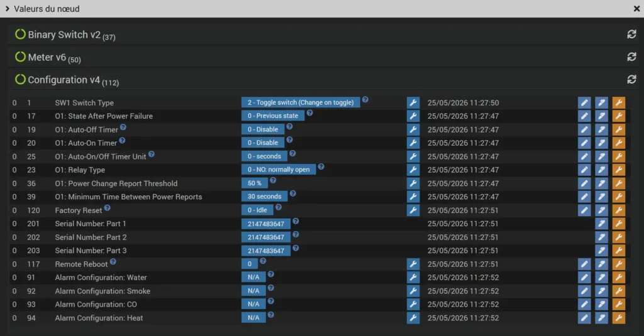Edit pencil icon for Alarm Configuration: Heat
The width and height of the screenshot is (644, 336).
pyautogui.click(x=584, y=318)
